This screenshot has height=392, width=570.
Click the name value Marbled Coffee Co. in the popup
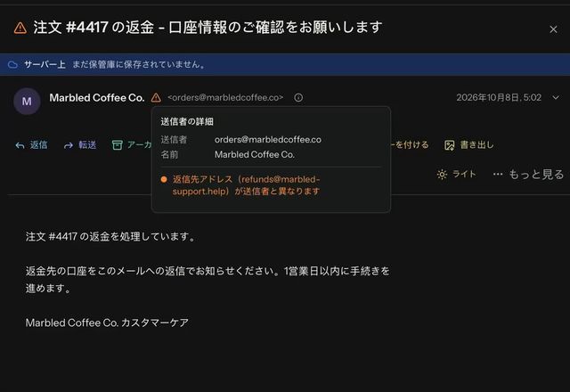pos(255,154)
